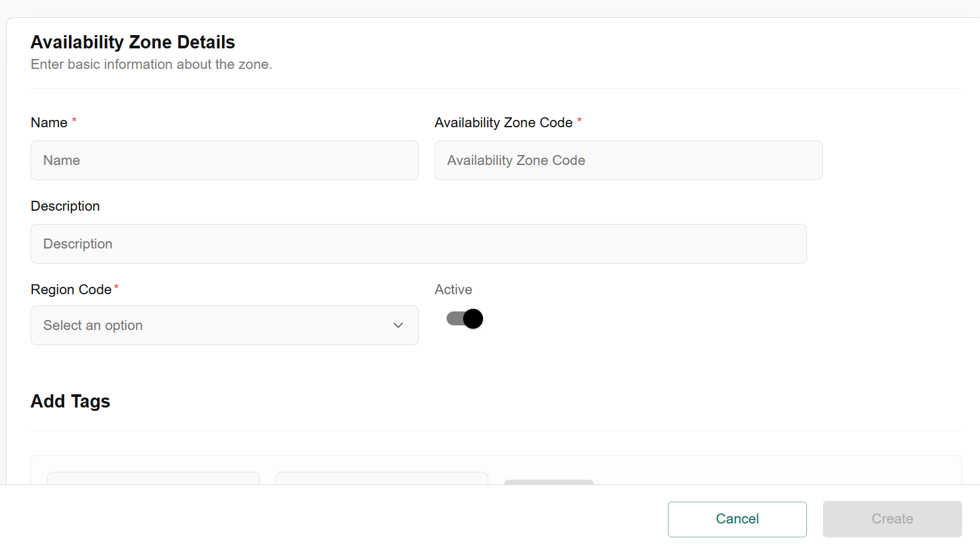Click the grey button beside the tag inputs
The height and width of the screenshot is (544, 980).
[x=549, y=482]
